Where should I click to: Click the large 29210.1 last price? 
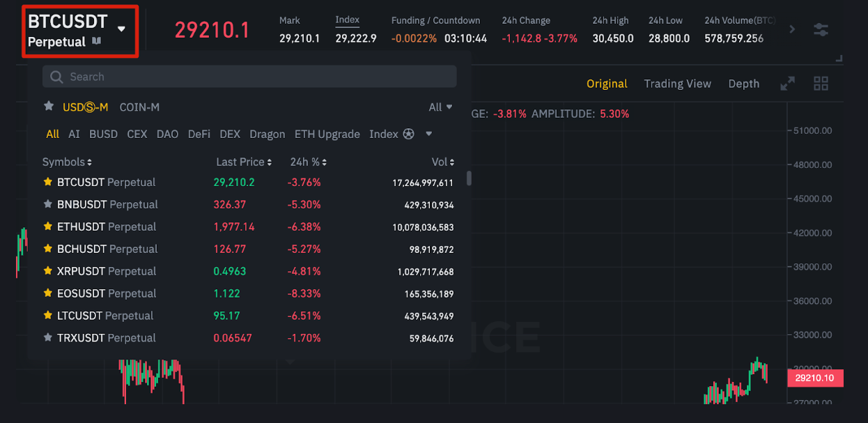tap(212, 30)
